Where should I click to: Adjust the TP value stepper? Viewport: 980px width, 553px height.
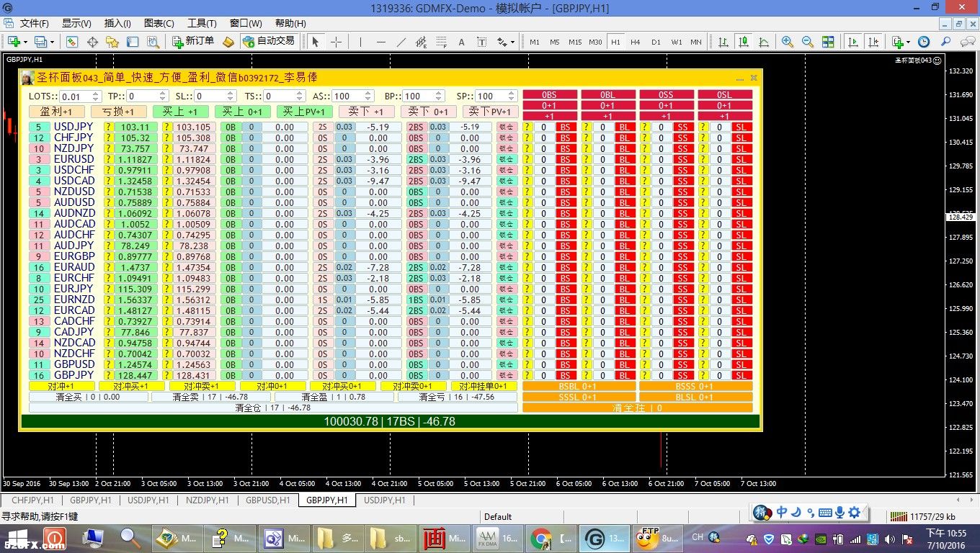[163, 96]
